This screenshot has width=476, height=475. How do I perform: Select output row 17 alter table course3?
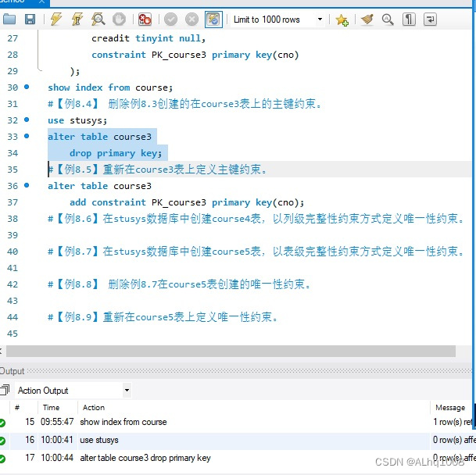tap(237, 458)
